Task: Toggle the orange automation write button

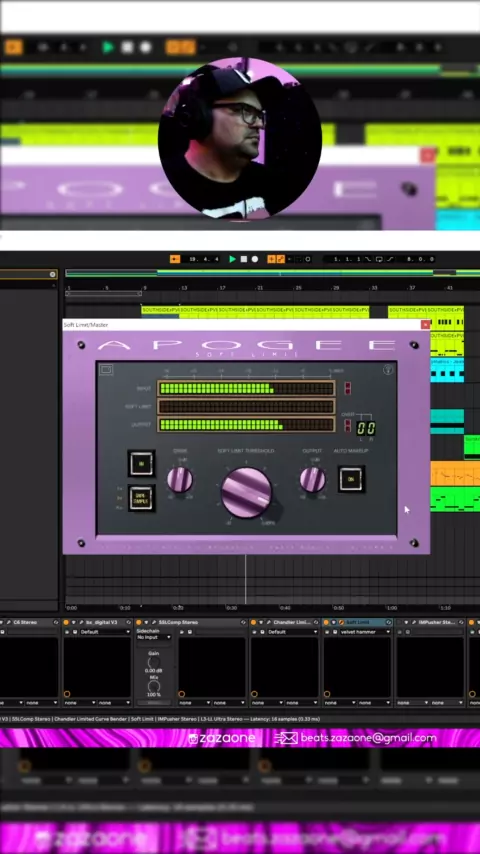Action: point(280,259)
